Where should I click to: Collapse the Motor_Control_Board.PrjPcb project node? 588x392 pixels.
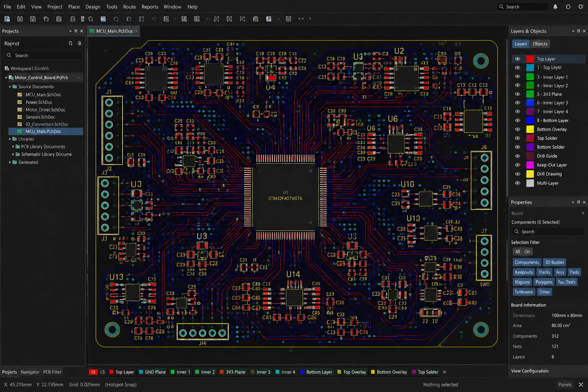pyautogui.click(x=6, y=78)
